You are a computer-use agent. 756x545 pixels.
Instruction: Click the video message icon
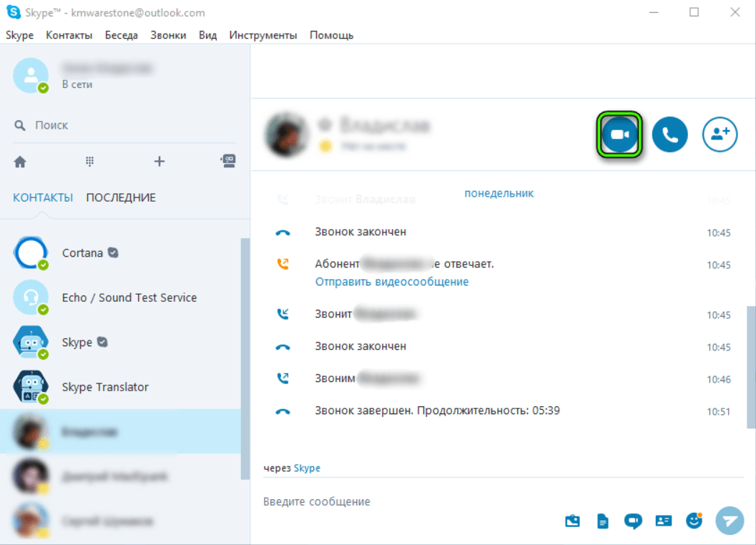coord(633,521)
